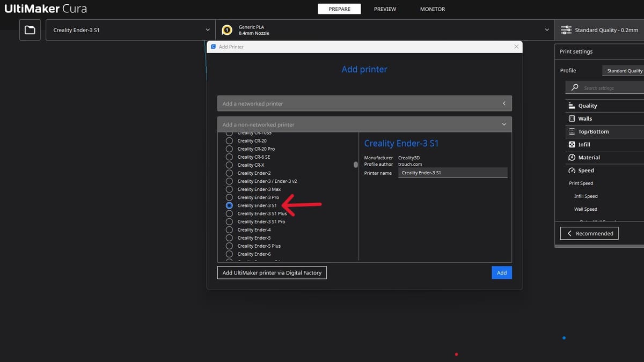Switch to the MONITOR stage tab
This screenshot has height=362, width=644.
point(433,9)
